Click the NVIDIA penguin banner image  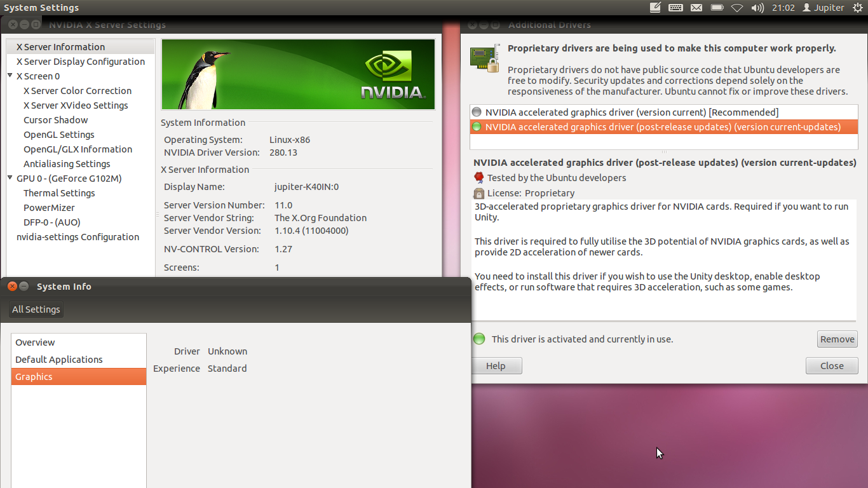point(298,74)
